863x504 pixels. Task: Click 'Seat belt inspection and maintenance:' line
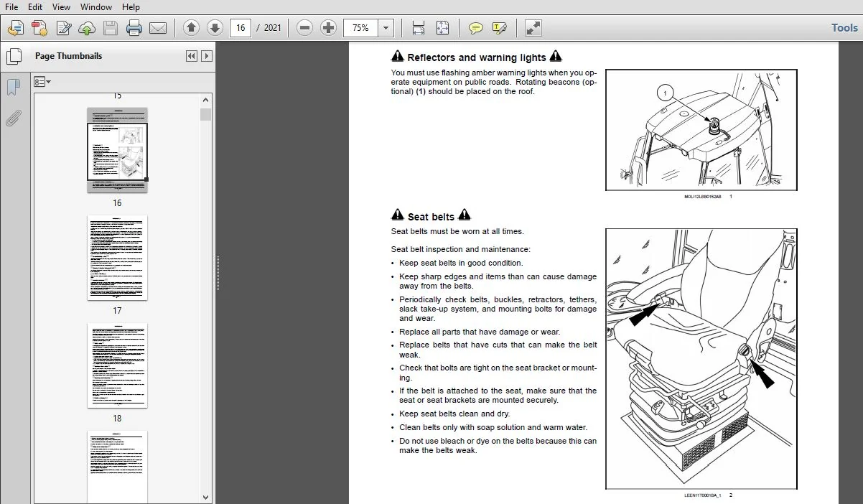(460, 249)
